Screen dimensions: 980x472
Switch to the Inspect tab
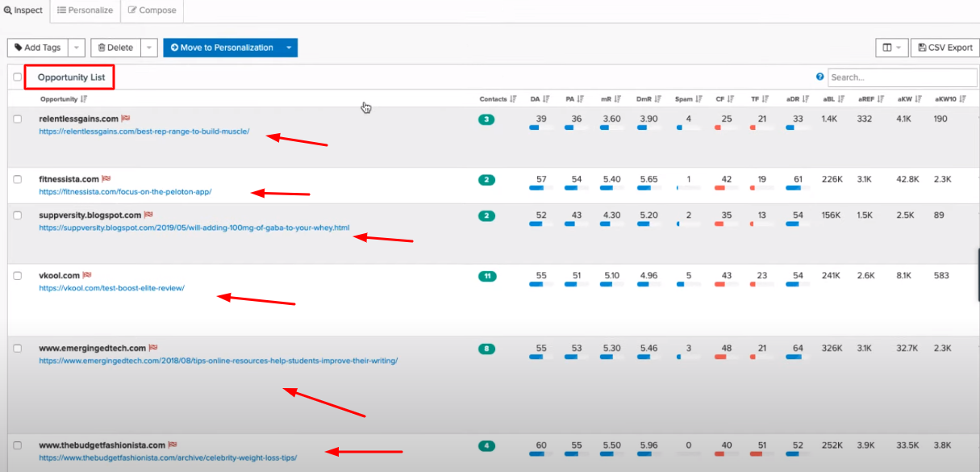[x=24, y=10]
